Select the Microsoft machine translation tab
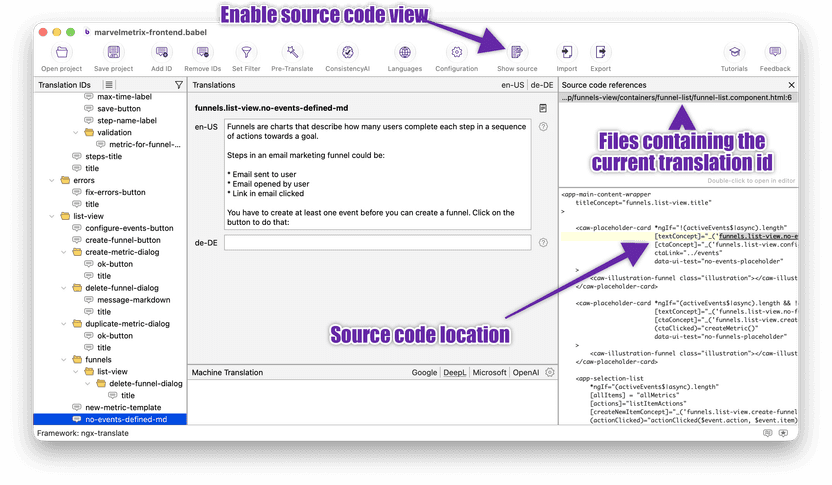The height and width of the screenshot is (485, 832). (x=489, y=373)
